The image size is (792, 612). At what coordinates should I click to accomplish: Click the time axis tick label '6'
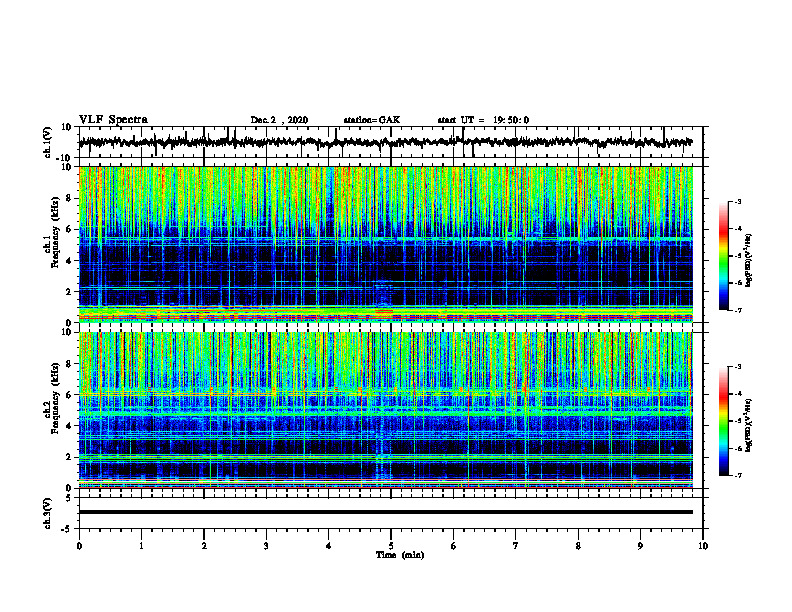click(x=454, y=546)
